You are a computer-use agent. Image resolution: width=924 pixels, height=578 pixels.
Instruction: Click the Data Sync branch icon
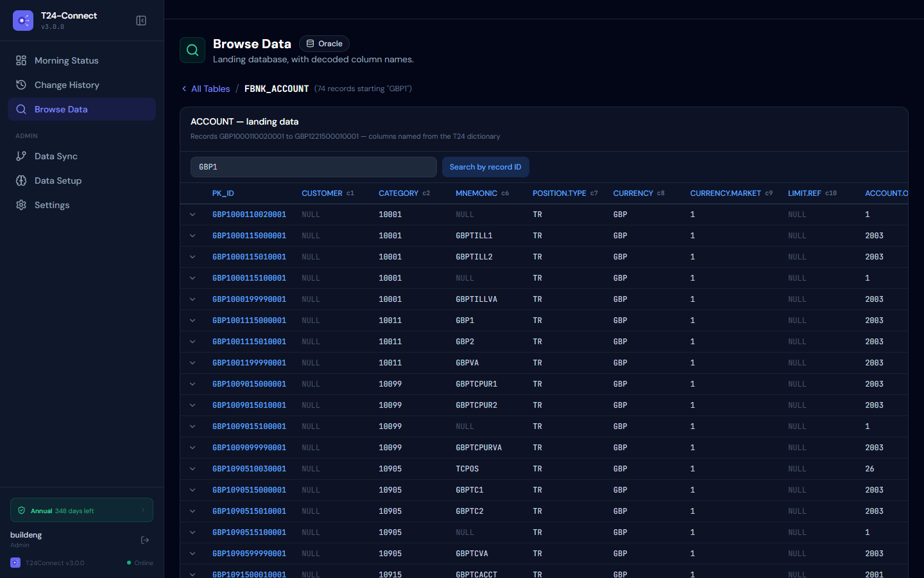(21, 156)
